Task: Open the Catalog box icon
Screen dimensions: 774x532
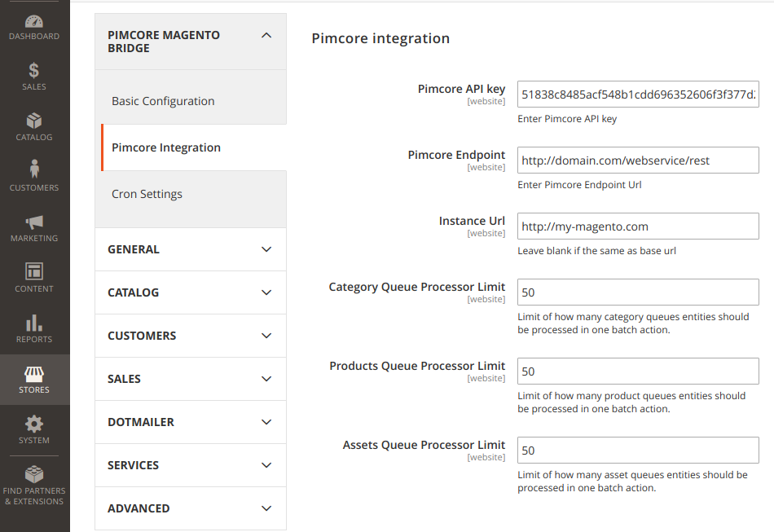Action: (34, 121)
